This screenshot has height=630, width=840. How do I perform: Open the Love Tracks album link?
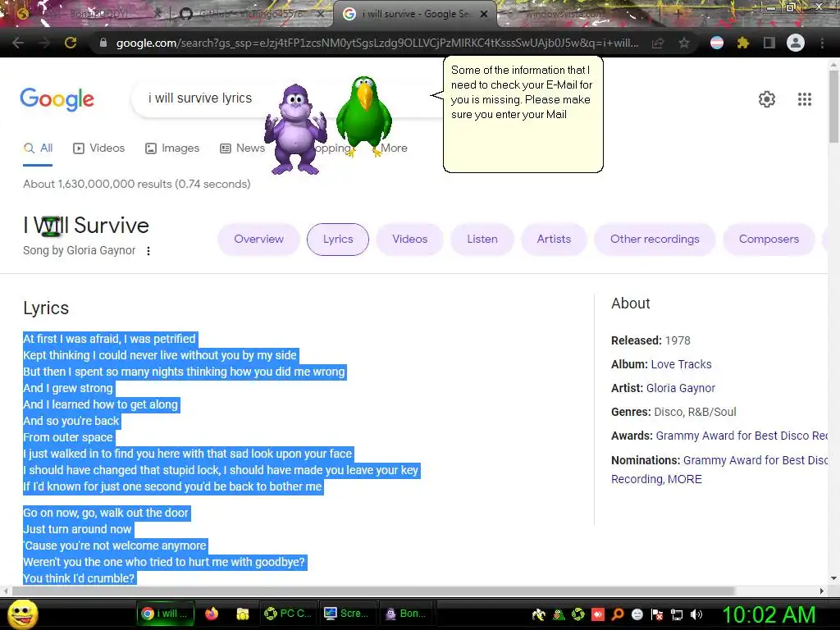click(681, 364)
